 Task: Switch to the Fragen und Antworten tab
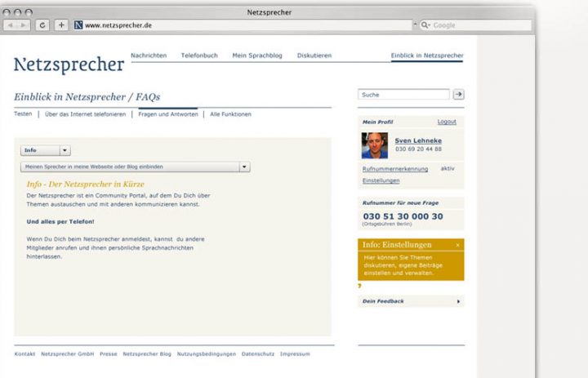tap(167, 114)
